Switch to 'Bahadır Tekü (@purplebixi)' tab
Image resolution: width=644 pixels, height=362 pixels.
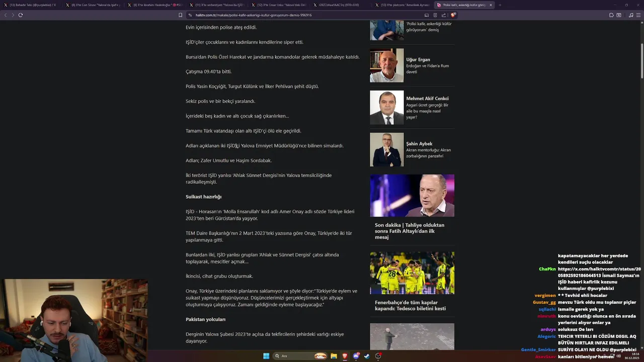point(30,5)
